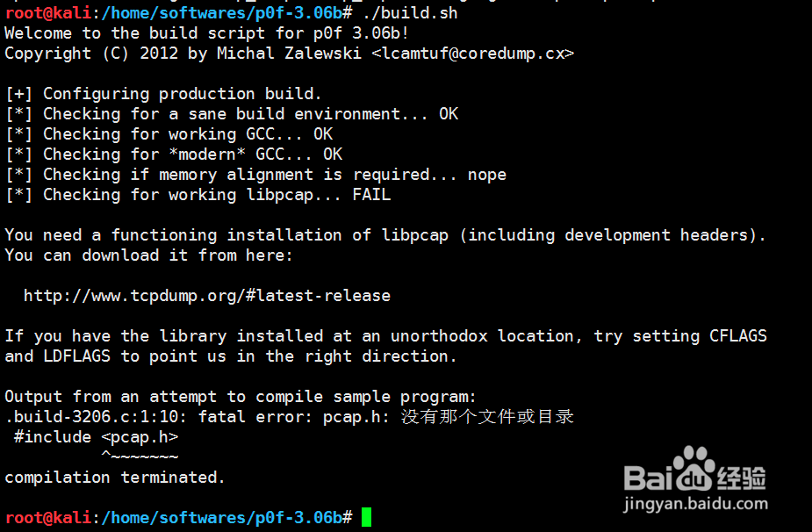The image size is (812, 532).
Task: Click the top root@kali prompt
Action: click(48, 13)
